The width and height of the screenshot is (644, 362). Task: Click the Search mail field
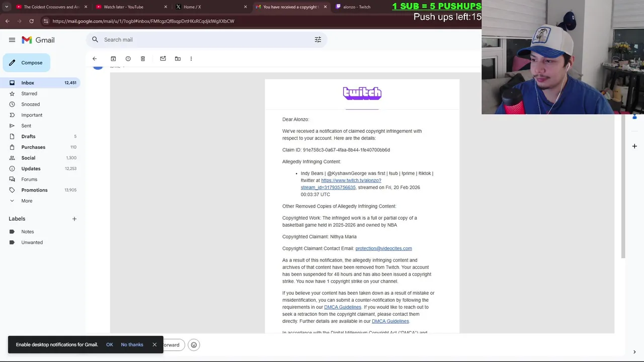point(206,40)
